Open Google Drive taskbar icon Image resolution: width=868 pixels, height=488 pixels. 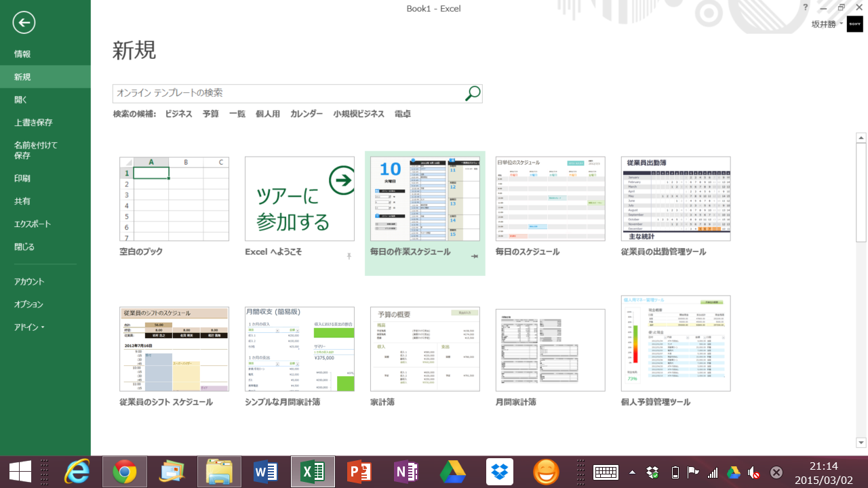click(452, 472)
